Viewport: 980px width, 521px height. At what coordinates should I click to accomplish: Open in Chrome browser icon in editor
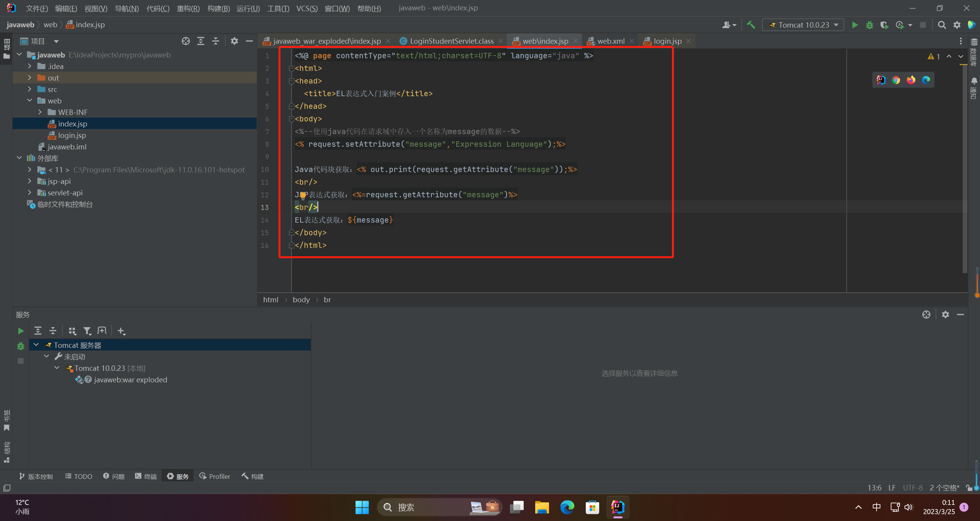pyautogui.click(x=896, y=80)
